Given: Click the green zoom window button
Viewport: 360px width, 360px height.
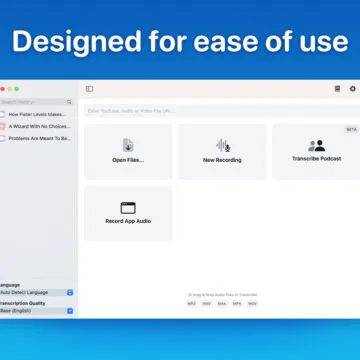Looking at the screenshot, I should [x=17, y=89].
